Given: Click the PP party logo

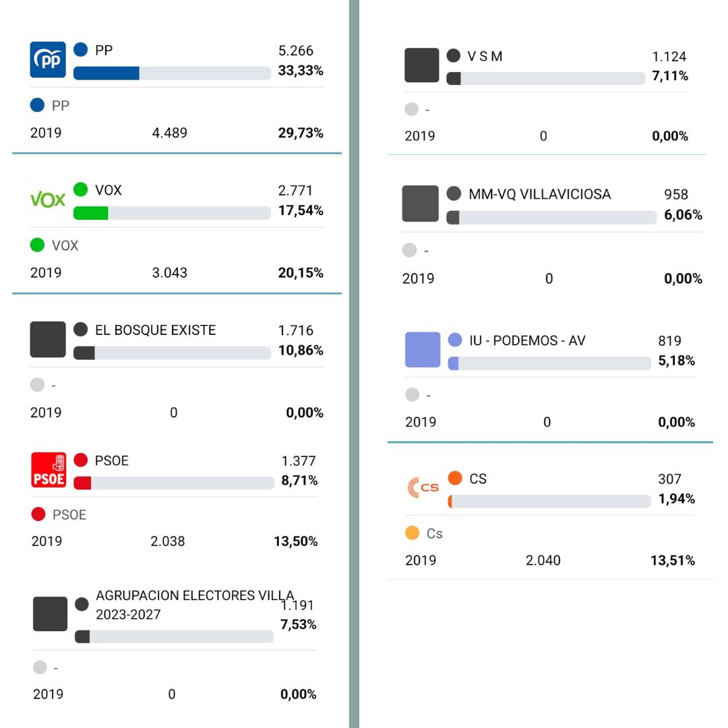Looking at the screenshot, I should coord(48,60).
